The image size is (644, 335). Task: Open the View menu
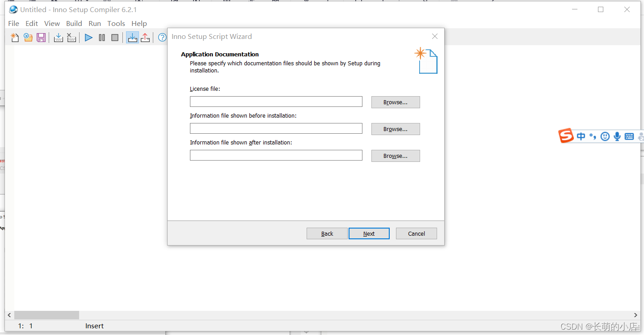coord(52,23)
